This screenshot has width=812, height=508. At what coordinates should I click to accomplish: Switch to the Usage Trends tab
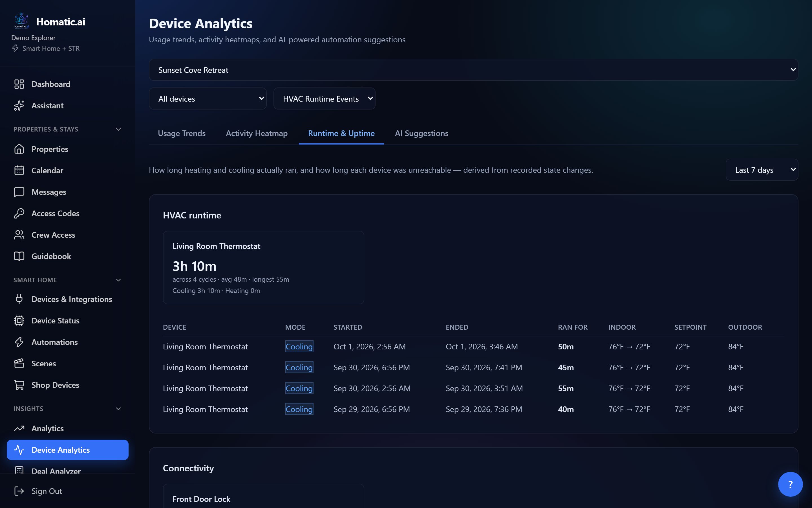pyautogui.click(x=182, y=133)
